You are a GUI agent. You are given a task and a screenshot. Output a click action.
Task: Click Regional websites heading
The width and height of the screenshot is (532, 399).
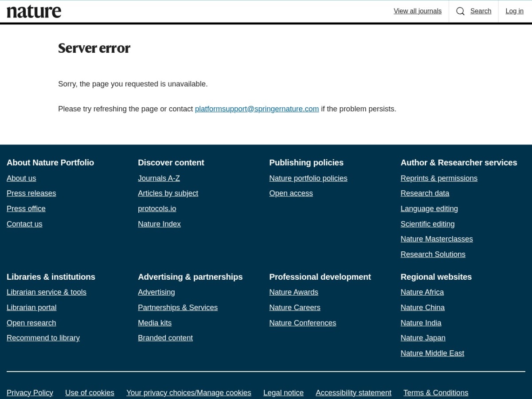click(x=436, y=277)
